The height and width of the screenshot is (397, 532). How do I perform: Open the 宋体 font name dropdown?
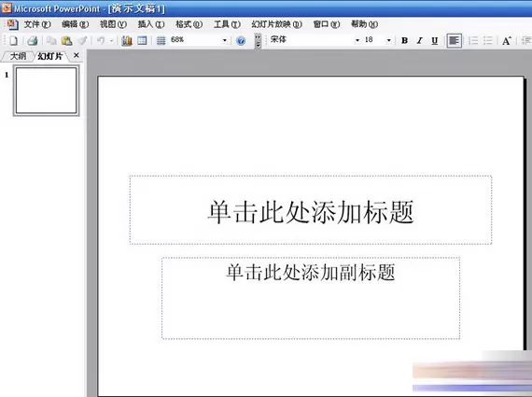[357, 40]
